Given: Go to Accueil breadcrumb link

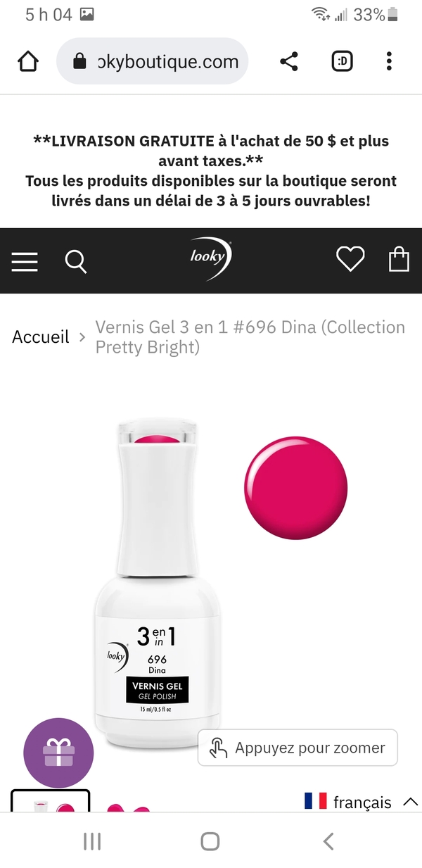Looking at the screenshot, I should click(x=41, y=337).
